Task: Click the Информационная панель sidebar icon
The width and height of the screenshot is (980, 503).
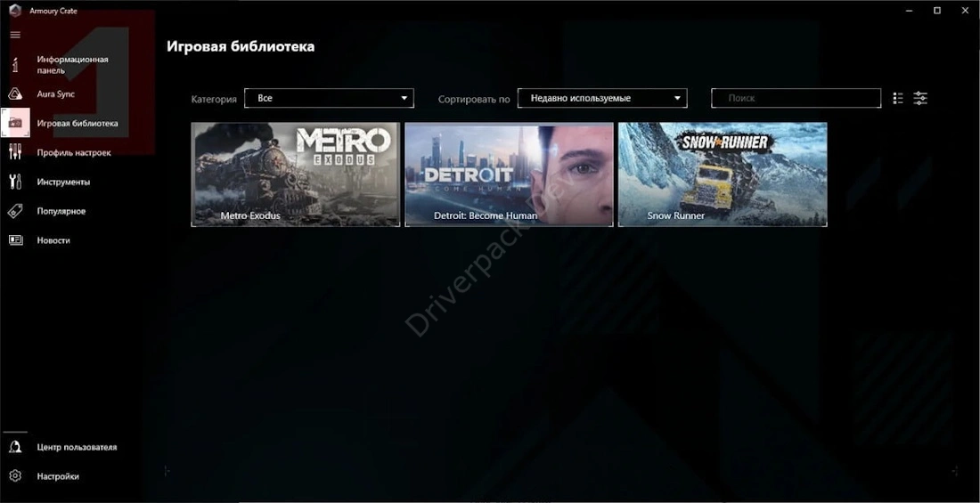Action: tap(15, 65)
